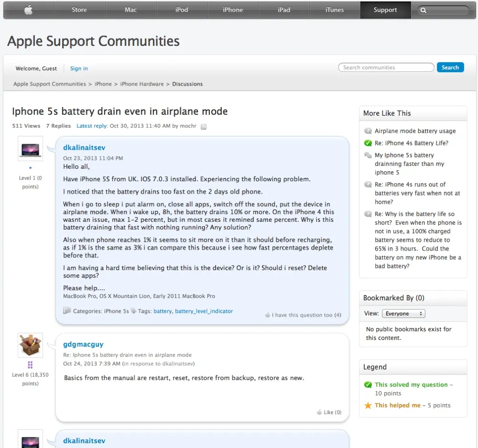478x448 pixels.
Task: Click 'Welcome, Guest' text
Action: (x=36, y=69)
